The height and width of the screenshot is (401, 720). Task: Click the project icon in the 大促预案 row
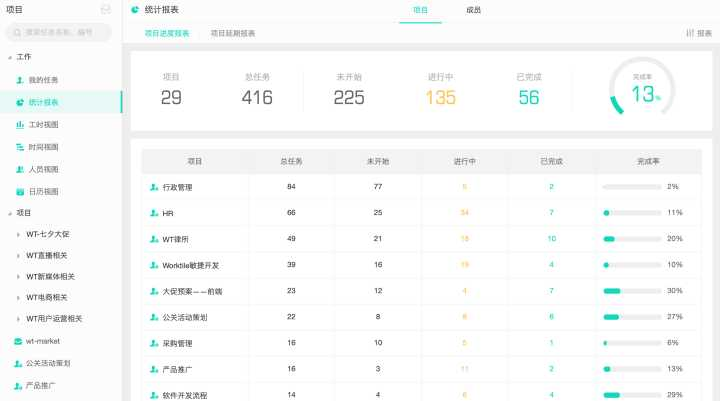[154, 291]
